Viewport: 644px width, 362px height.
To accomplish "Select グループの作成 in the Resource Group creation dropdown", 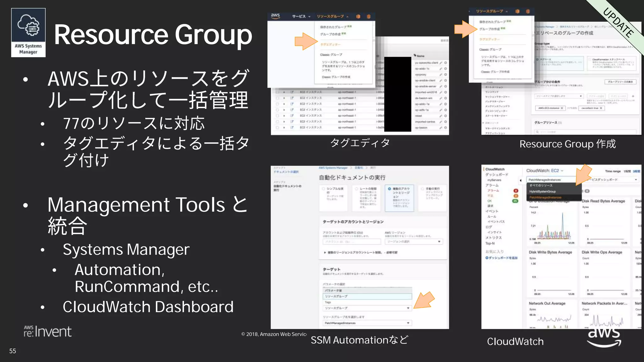I will pyautogui.click(x=490, y=29).
